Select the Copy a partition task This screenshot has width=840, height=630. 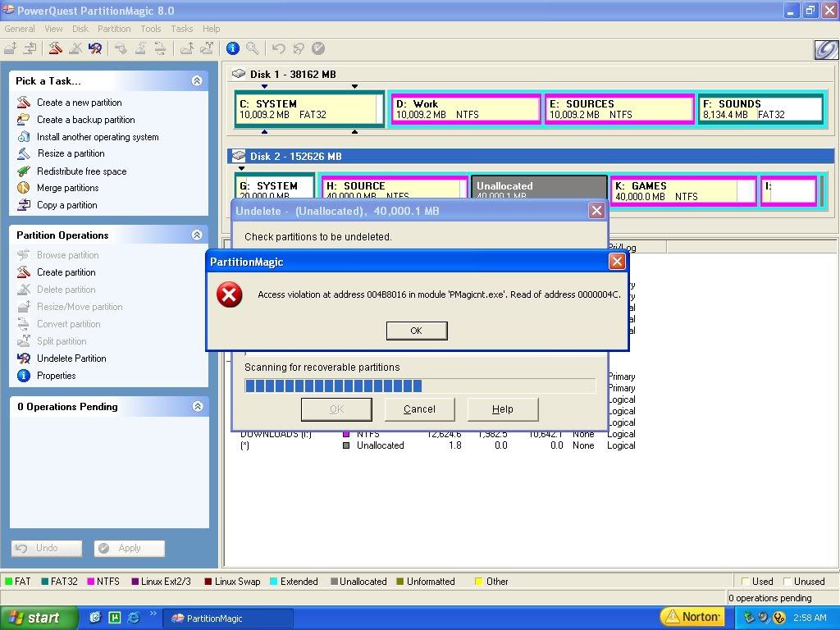pyautogui.click(x=67, y=204)
